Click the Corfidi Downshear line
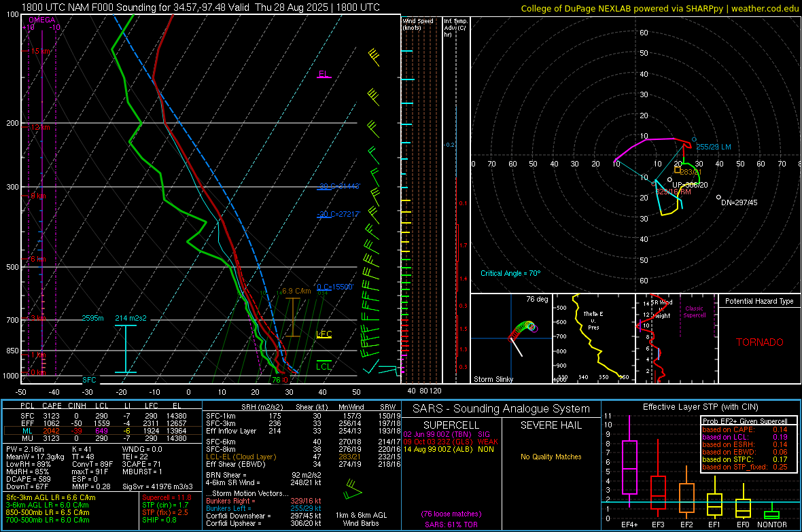This screenshot has height=532, width=802. pos(264,516)
